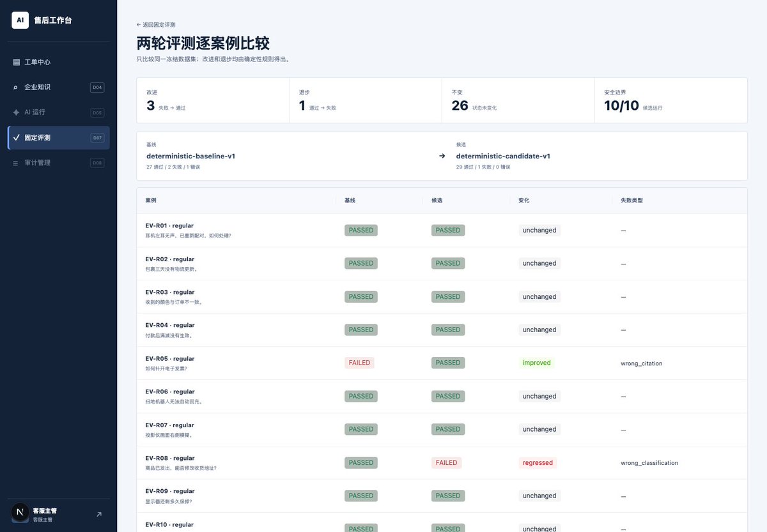
Task: Select the deterministic-baseline-v1 run name
Action: point(190,156)
